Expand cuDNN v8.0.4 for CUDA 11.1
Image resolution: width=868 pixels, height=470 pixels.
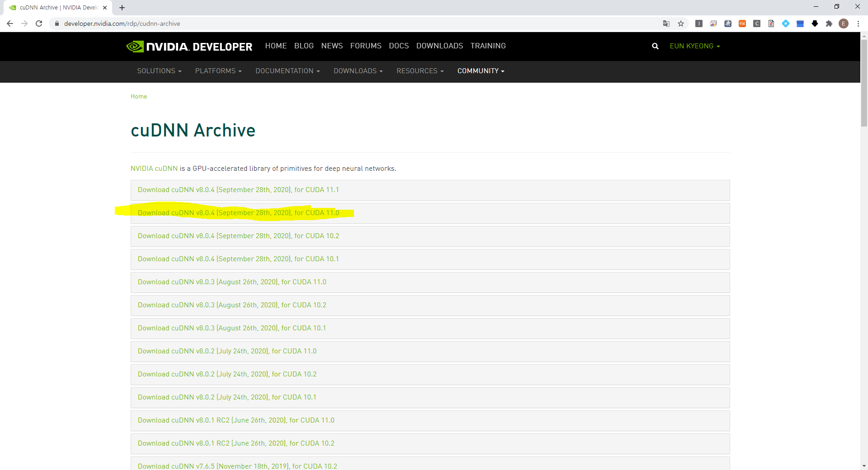pyautogui.click(x=430, y=190)
